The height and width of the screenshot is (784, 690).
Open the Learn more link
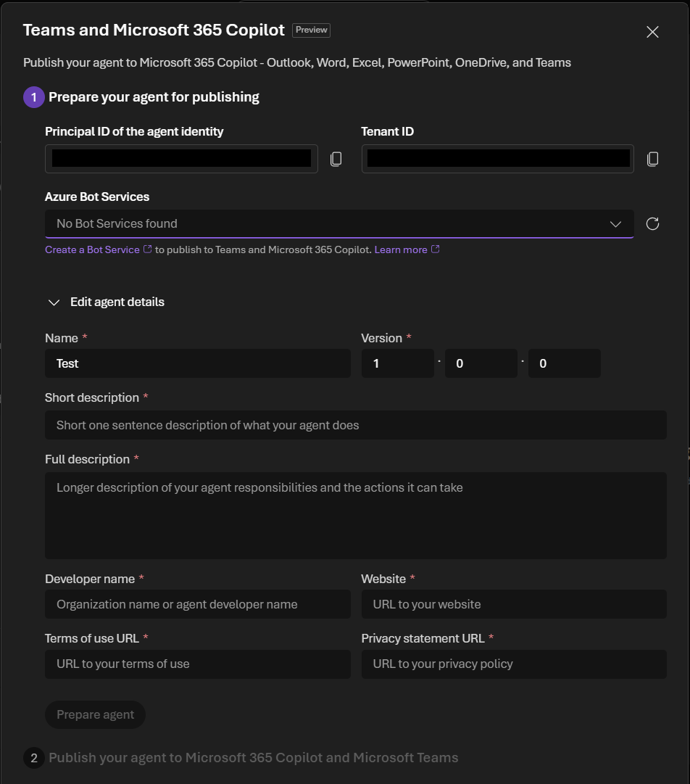tap(407, 249)
